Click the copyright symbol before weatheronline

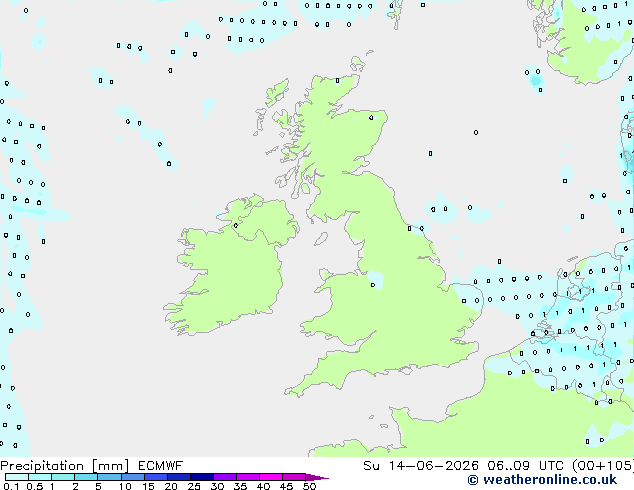[x=472, y=480]
